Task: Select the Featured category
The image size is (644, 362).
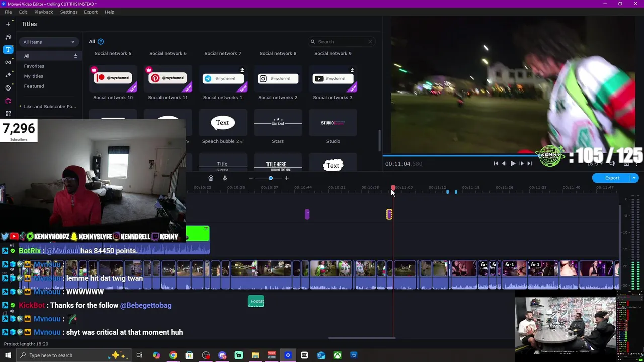Action: 34,86
